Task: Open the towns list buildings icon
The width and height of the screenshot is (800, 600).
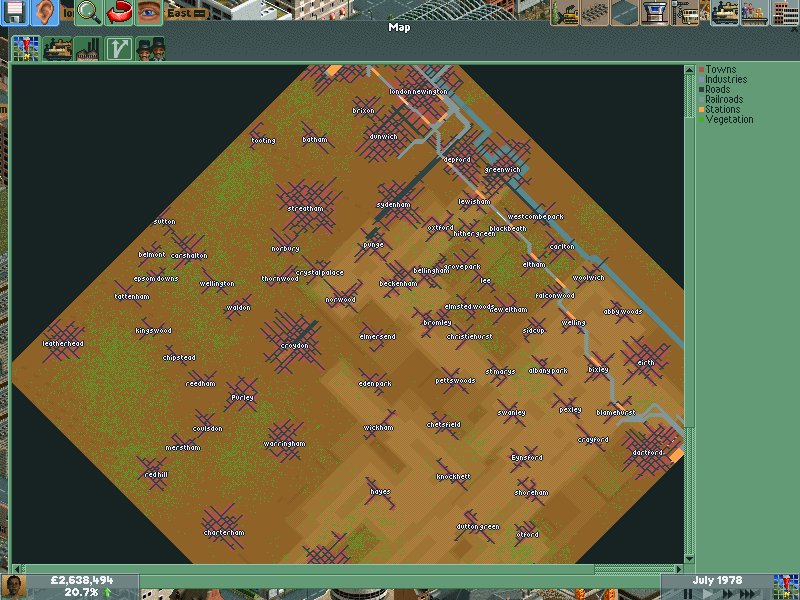Action: click(785, 12)
